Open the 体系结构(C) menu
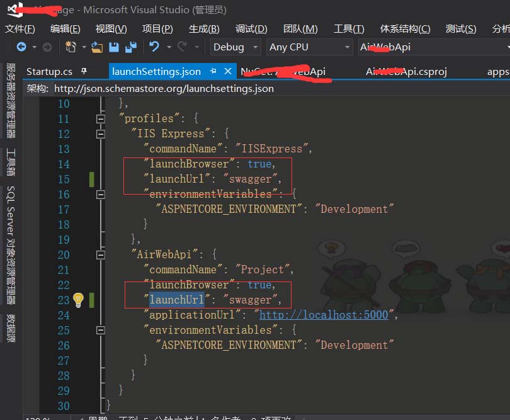Image resolution: width=510 pixels, height=420 pixels. (405, 29)
